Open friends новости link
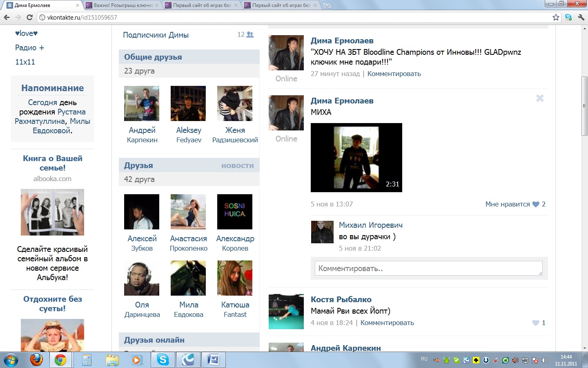The image size is (588, 368). tap(237, 166)
